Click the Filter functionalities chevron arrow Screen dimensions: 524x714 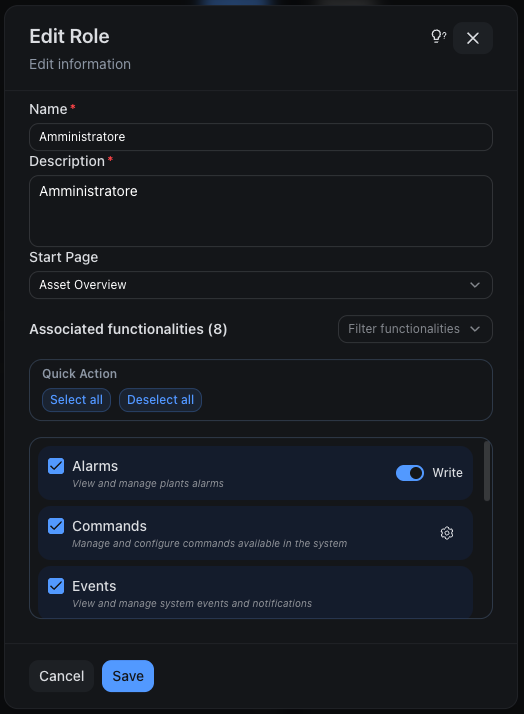point(475,329)
